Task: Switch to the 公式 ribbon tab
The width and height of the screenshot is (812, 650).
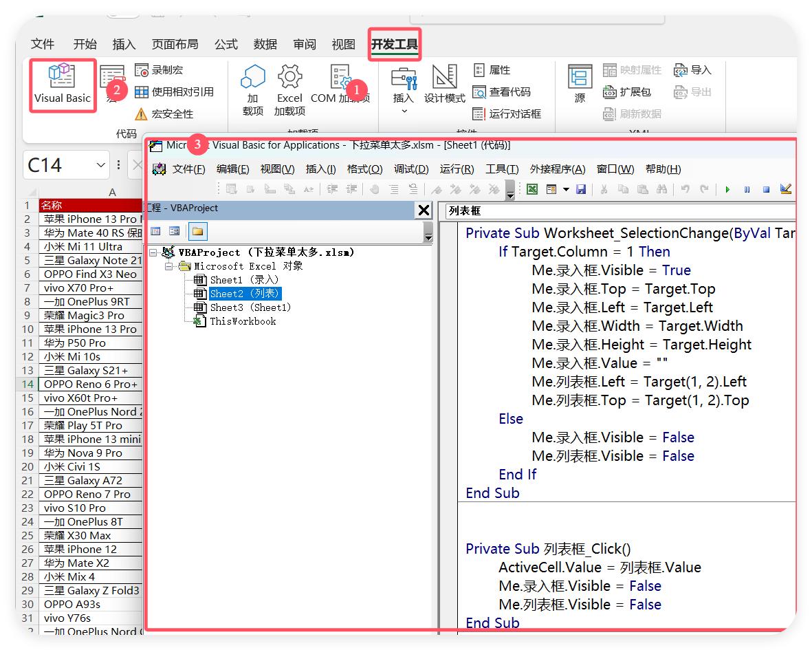Action: point(226,45)
